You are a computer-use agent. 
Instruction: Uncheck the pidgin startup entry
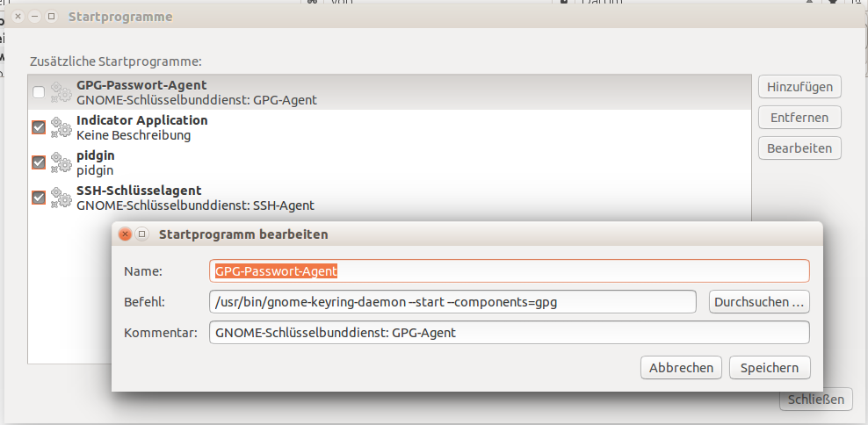tap(38, 162)
